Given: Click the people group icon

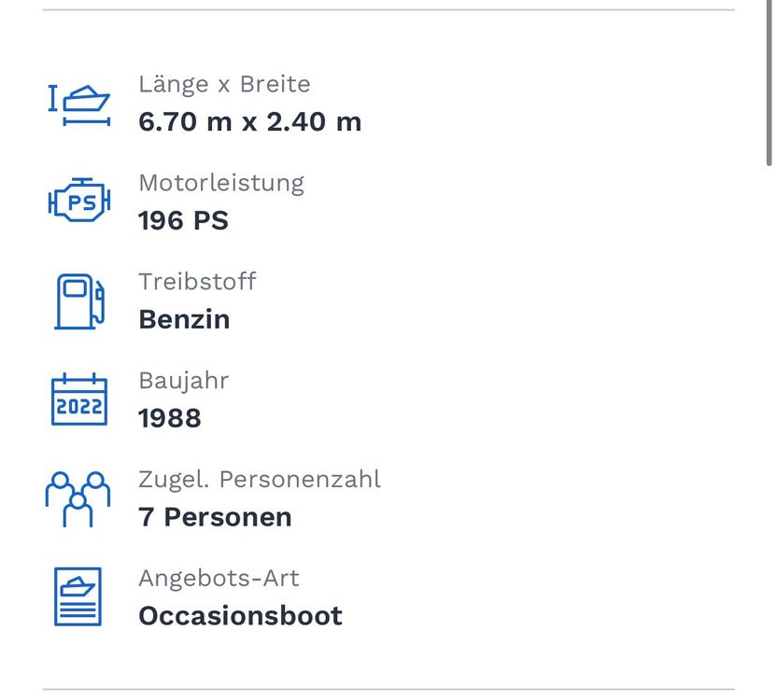Looking at the screenshot, I should click(78, 499).
